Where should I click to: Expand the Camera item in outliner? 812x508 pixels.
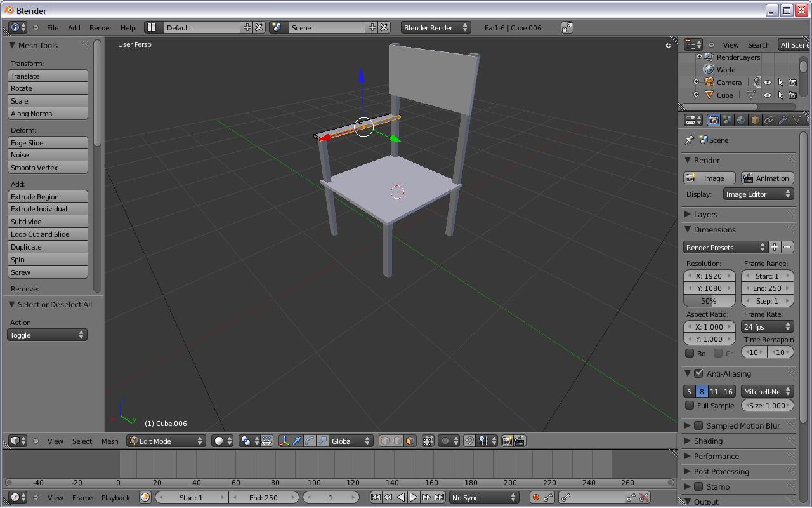coord(696,83)
